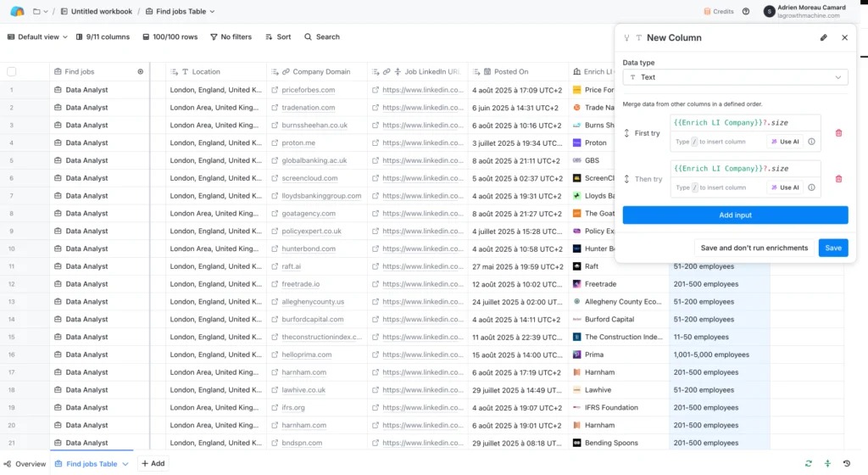868x475 pixels.
Task: Open the priceforbes.com company domain link
Action: coord(308,90)
